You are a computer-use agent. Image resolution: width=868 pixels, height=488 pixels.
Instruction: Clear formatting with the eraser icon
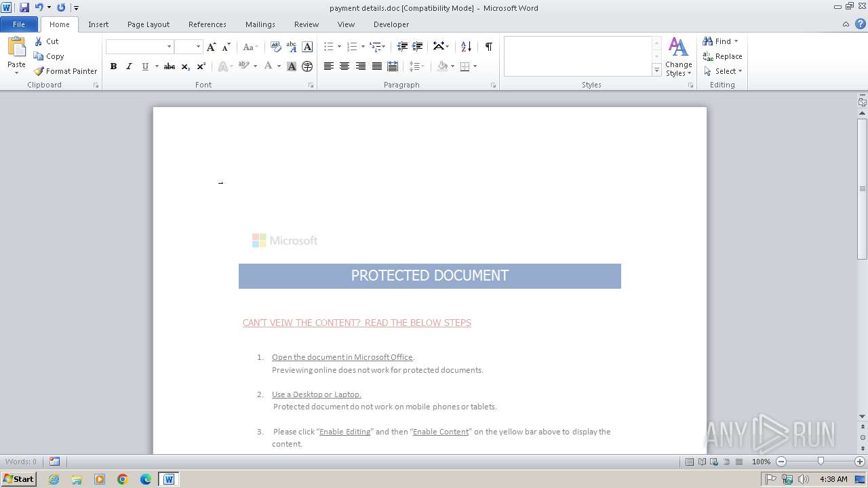(x=276, y=47)
